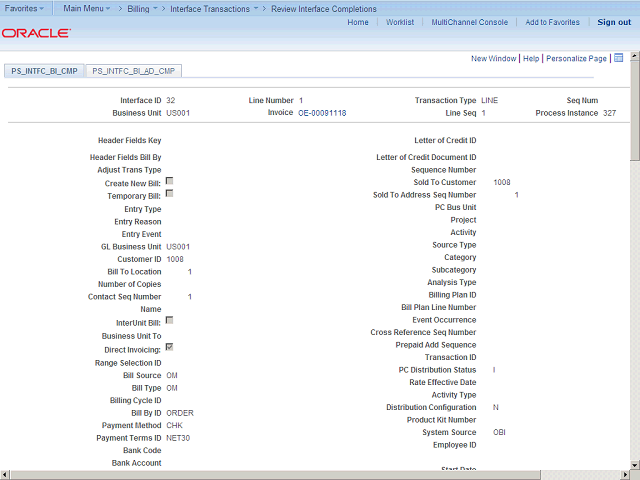640x480 pixels.
Task: Click the vertical scrollbar thumb
Action: click(635, 111)
